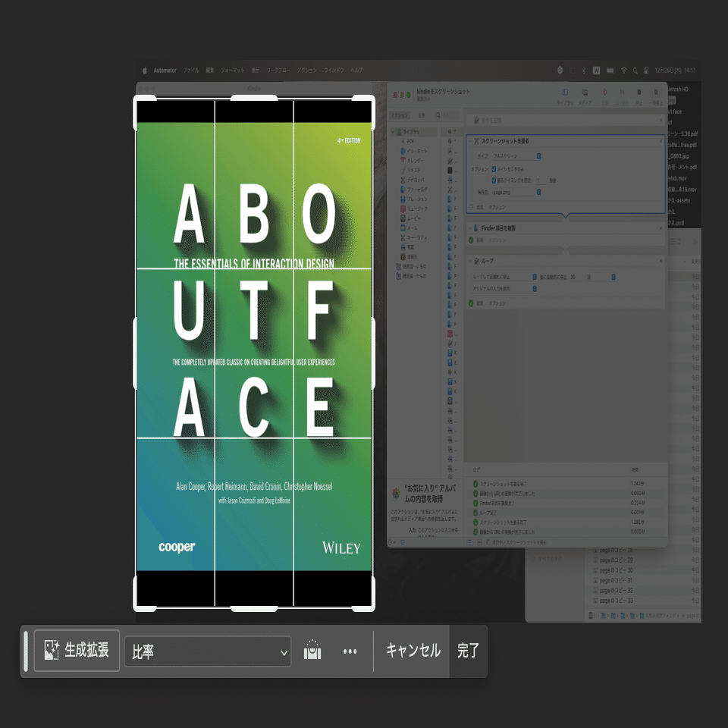Click the delay seconds field showing 1
This screenshot has height=728, width=728.
[541, 180]
